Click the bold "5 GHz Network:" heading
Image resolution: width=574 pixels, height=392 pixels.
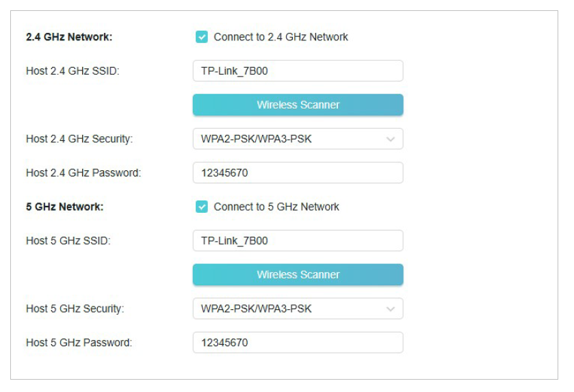65,207
